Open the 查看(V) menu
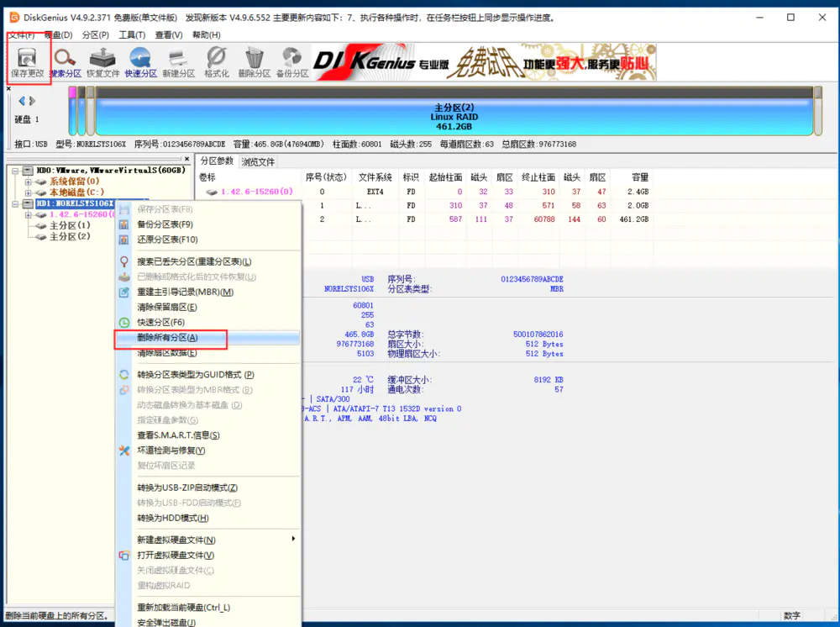Screen dimensions: 840x627 tap(169, 34)
